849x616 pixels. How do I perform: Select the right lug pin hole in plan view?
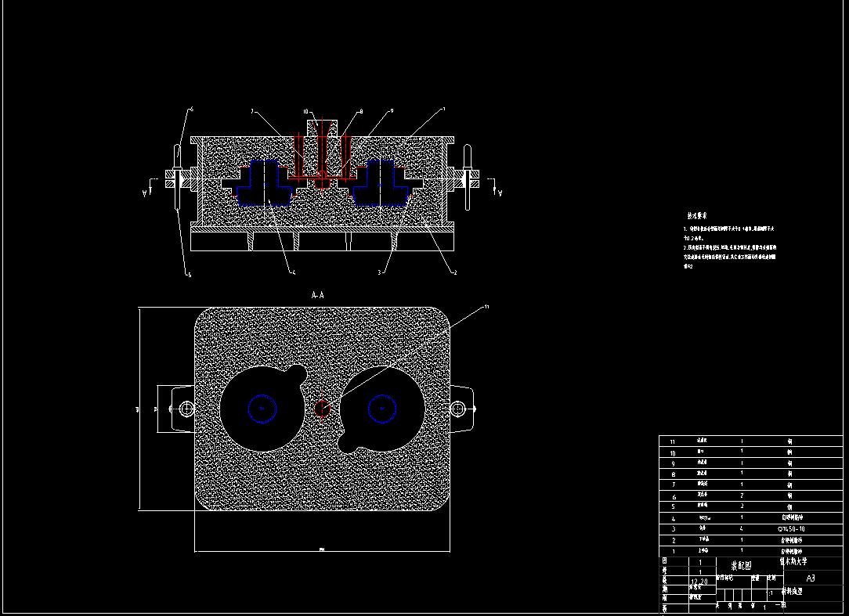tap(458, 409)
